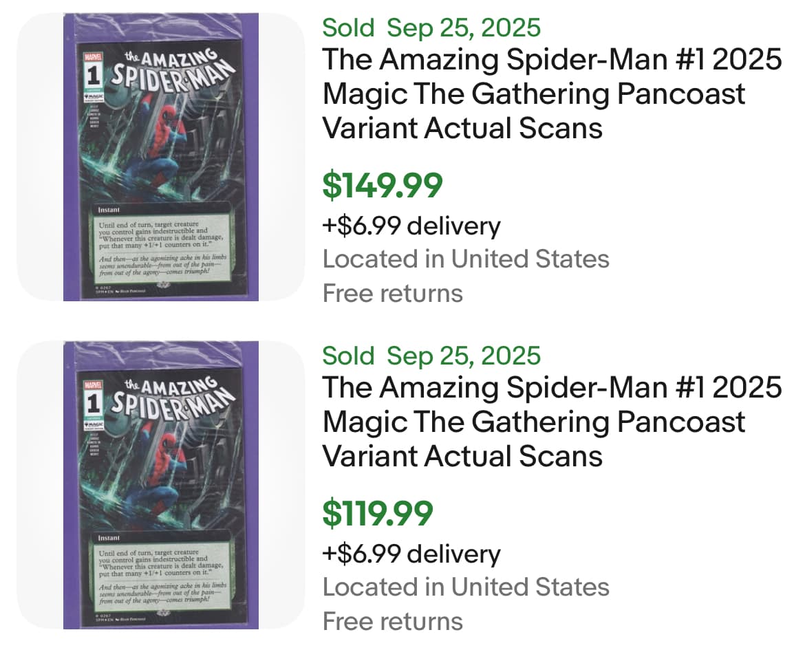Select the $149.99 sold price
The image size is (805, 672).
click(x=383, y=185)
